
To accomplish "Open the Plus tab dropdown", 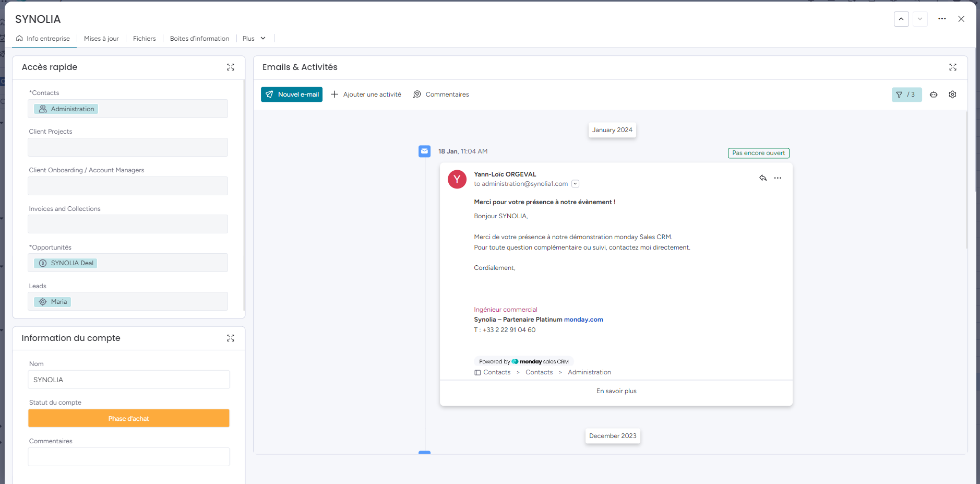I will [254, 39].
